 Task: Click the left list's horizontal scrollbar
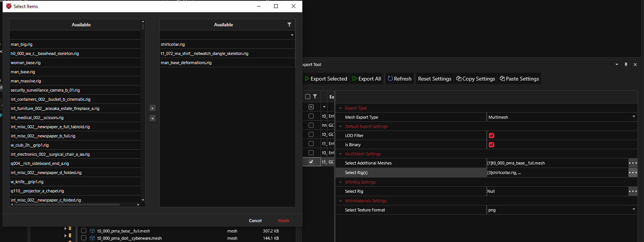(x=67, y=205)
